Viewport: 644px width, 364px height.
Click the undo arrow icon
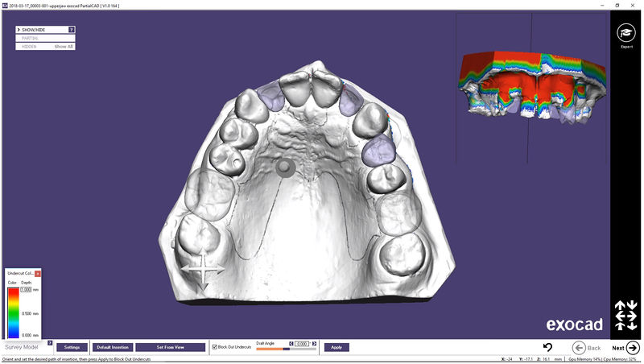tap(547, 348)
